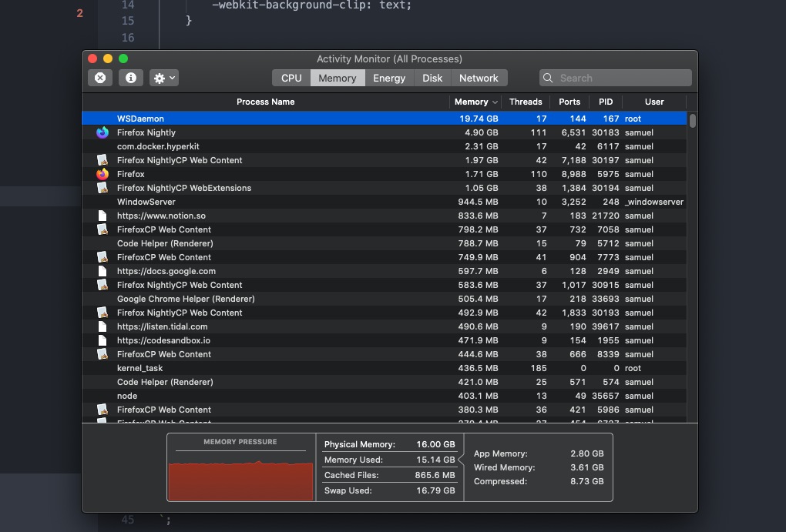The image size is (786, 532).
Task: Click line number 15 in the code editor
Action: pos(128,21)
